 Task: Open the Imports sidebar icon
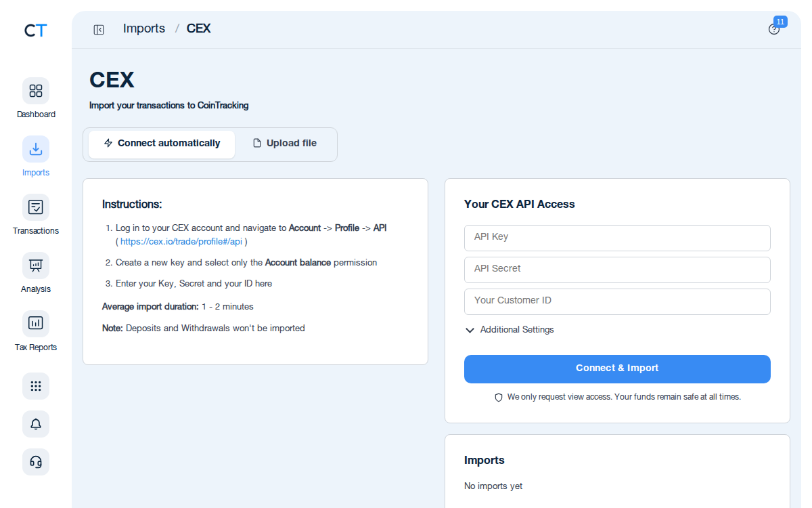(x=36, y=149)
